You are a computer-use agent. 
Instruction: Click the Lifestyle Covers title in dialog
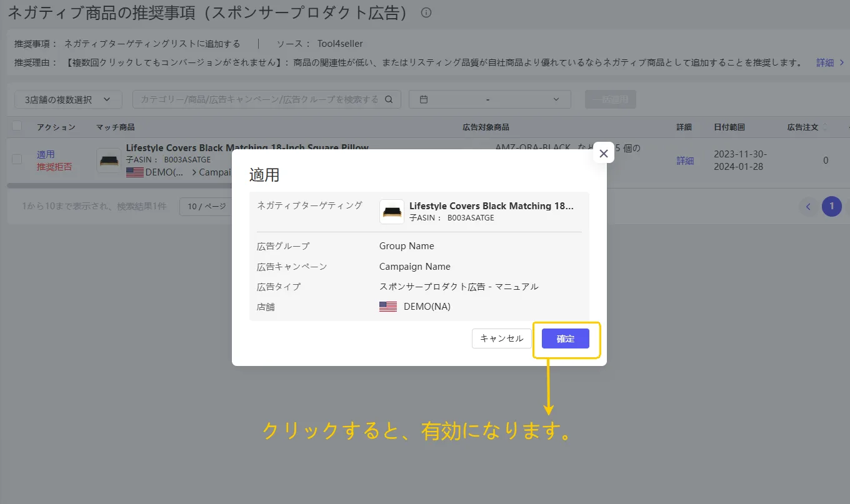click(491, 205)
